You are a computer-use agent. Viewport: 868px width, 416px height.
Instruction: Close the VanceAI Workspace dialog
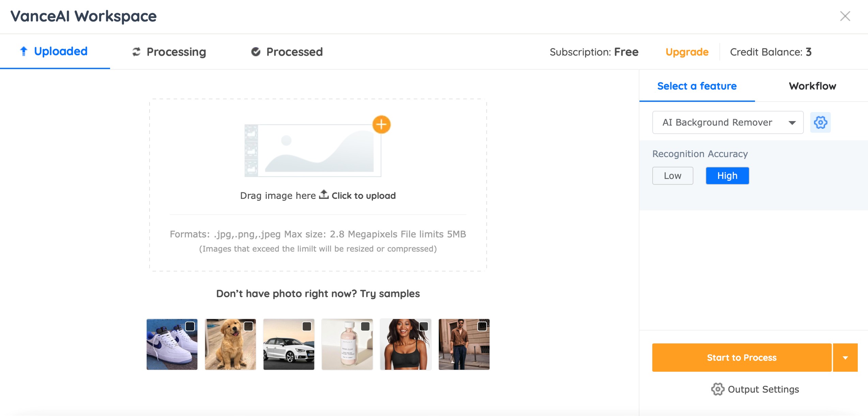point(845,16)
